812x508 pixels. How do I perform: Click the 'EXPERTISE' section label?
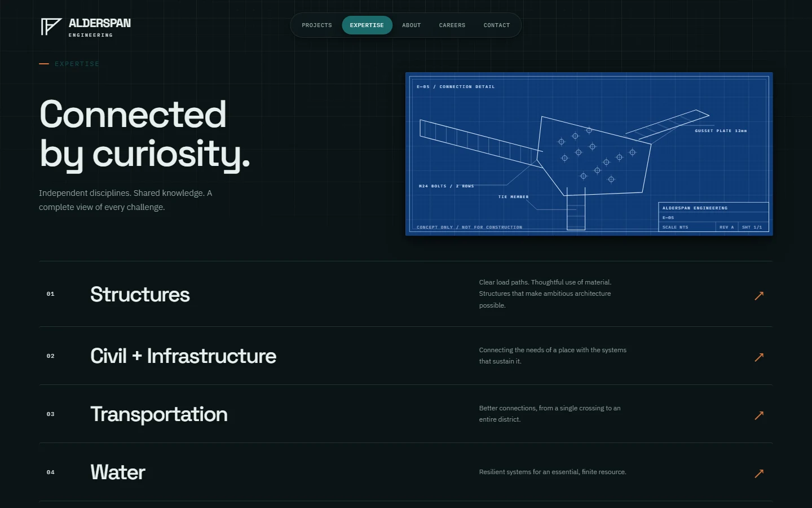click(x=77, y=64)
